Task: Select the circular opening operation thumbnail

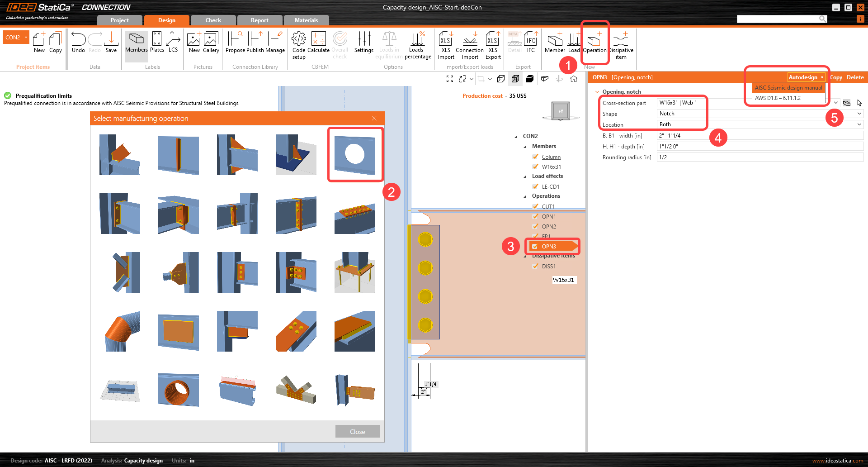Action: point(355,154)
